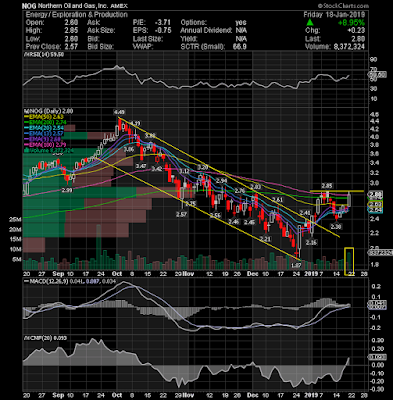Viewport: 393px width, 400px height.
Task: Select the SCTR (Small) value 66.9
Action: point(240,47)
